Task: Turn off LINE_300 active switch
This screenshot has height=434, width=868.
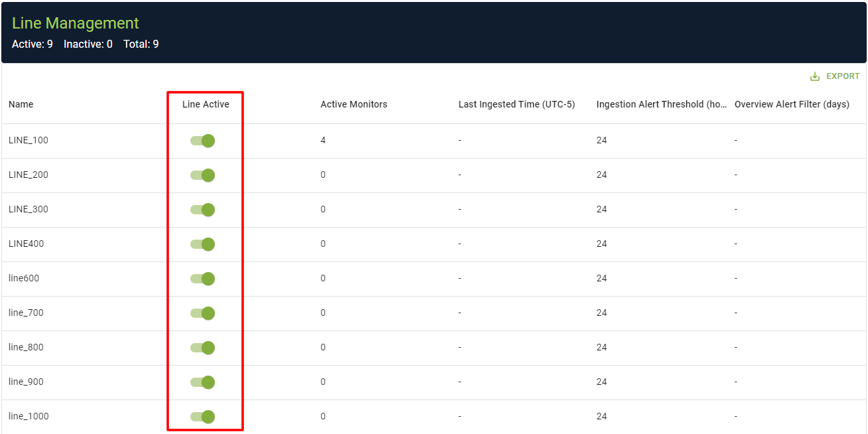Action: (x=203, y=210)
